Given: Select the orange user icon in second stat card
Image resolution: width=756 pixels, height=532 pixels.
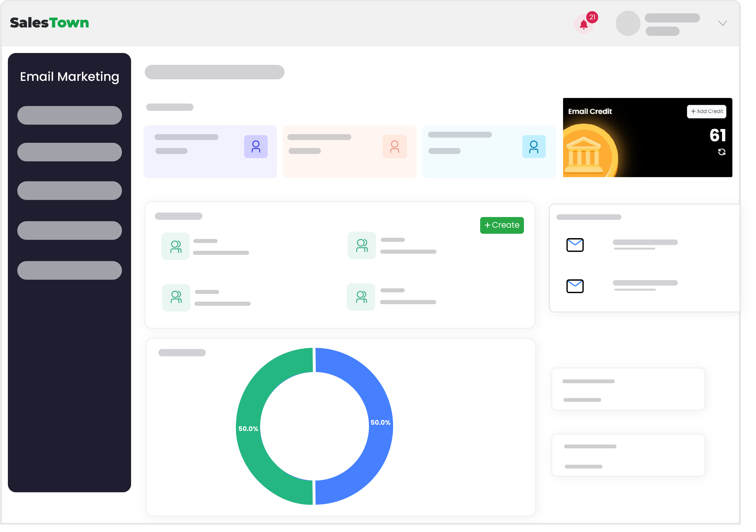Looking at the screenshot, I should click(x=395, y=147).
